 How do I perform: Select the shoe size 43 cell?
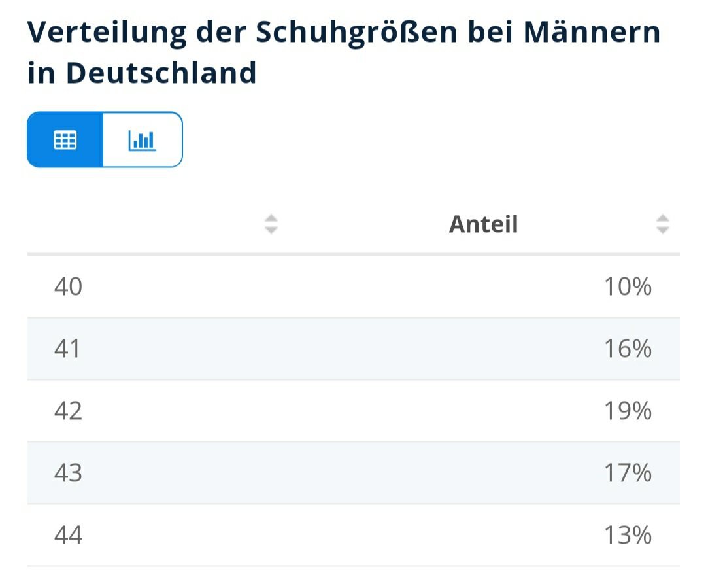(x=68, y=473)
